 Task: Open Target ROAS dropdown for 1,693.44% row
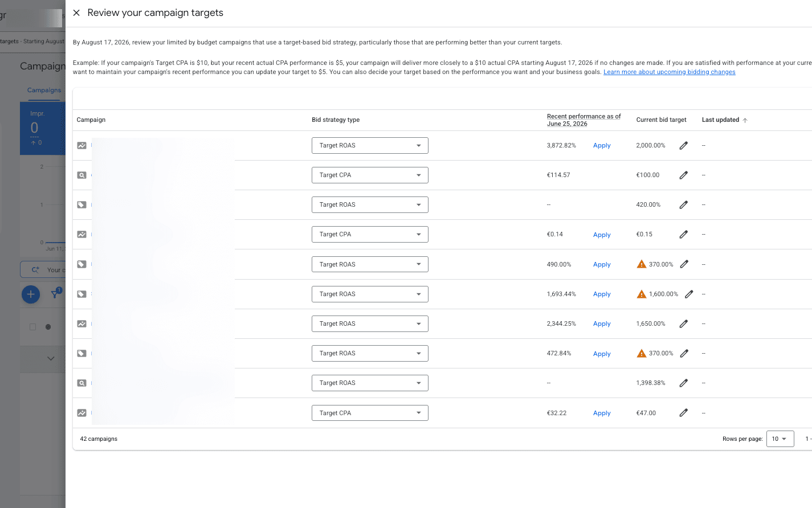point(370,294)
